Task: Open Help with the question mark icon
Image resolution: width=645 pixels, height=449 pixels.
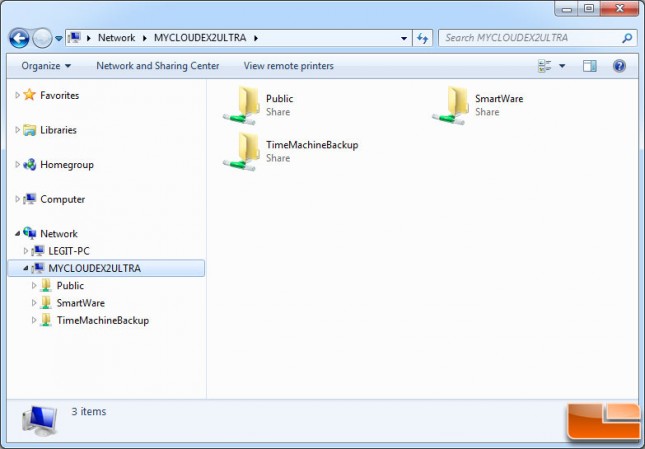Action: point(619,66)
